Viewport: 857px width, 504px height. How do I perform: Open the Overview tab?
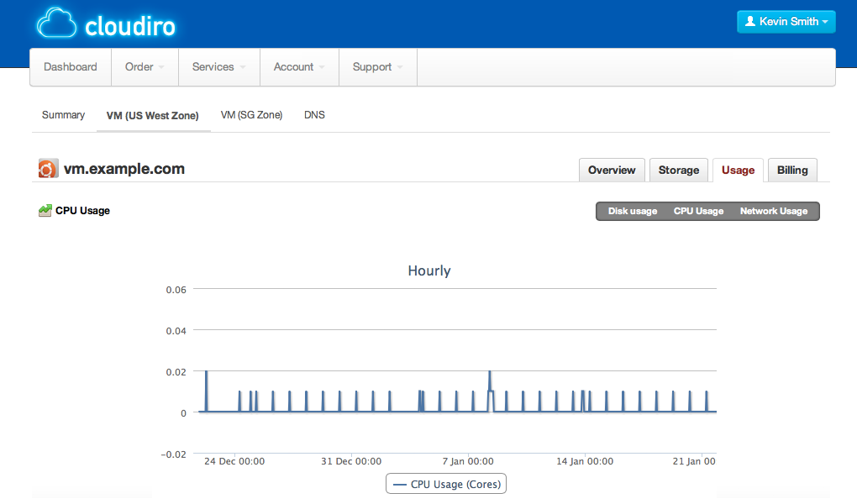612,170
